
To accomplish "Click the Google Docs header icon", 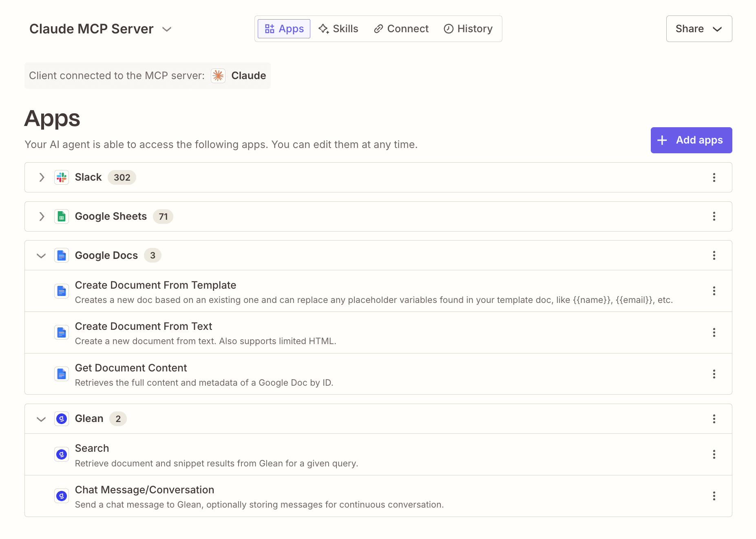I will (x=62, y=256).
